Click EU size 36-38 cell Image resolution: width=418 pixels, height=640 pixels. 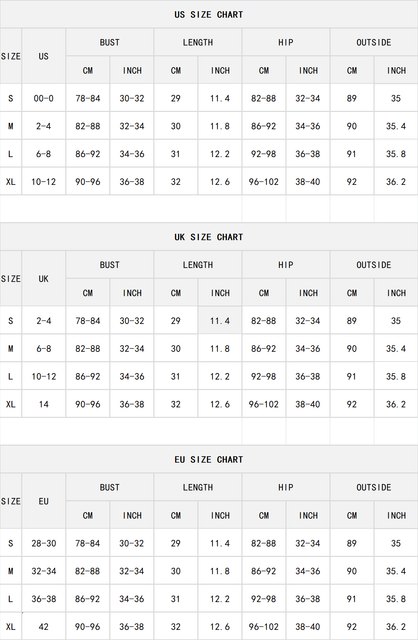44,598
